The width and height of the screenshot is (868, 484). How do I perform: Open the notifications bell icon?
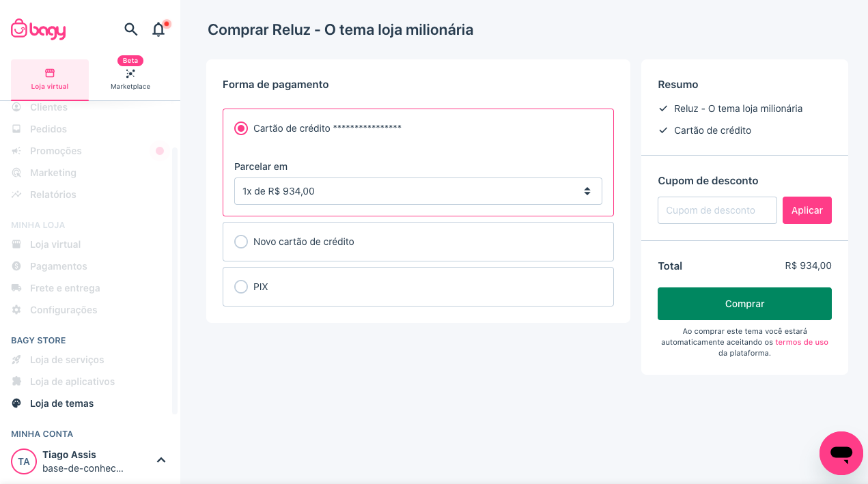pyautogui.click(x=158, y=29)
